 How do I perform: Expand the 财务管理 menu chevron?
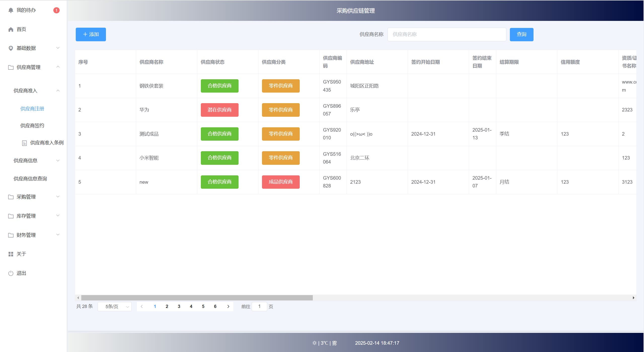58,235
